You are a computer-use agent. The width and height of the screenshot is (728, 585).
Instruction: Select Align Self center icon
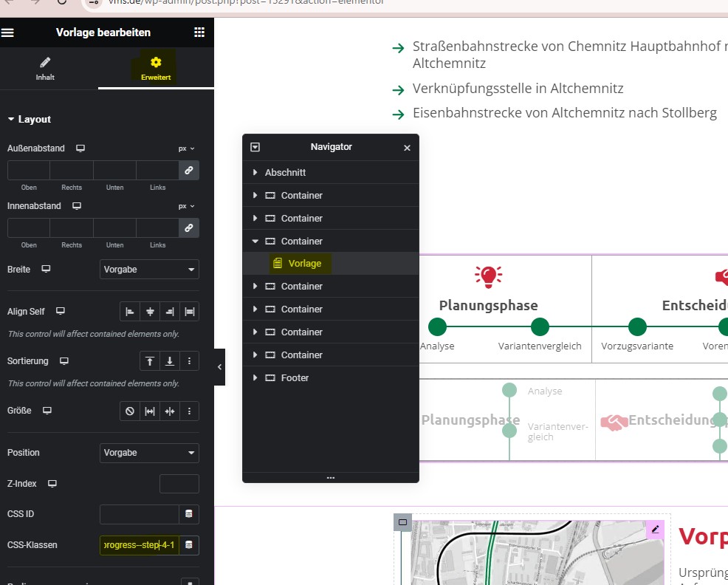tap(150, 312)
